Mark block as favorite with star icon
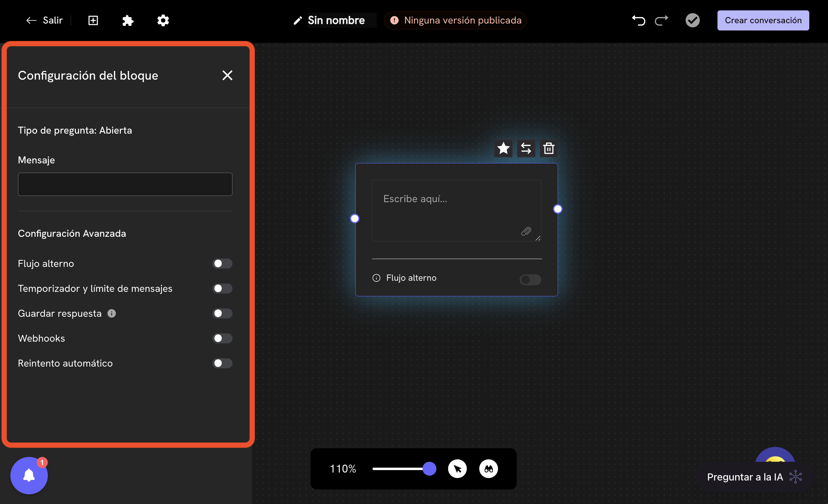Screen dimensions: 828x504 point(503,148)
